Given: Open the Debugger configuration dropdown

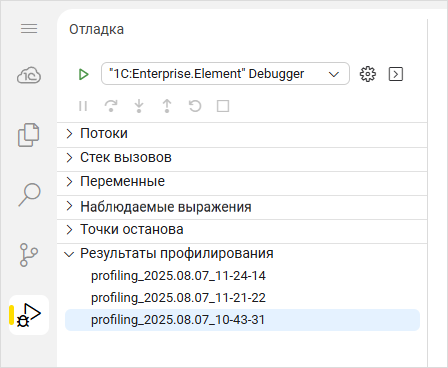Looking at the screenshot, I should point(225,74).
